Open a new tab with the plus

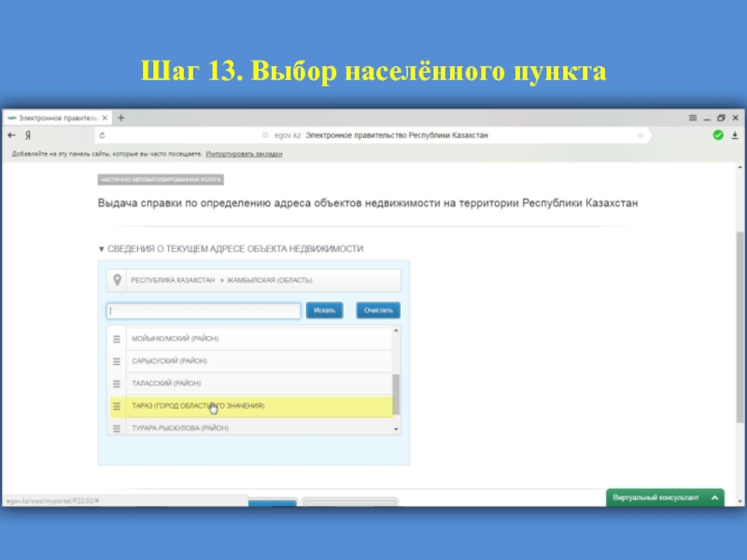(121, 118)
